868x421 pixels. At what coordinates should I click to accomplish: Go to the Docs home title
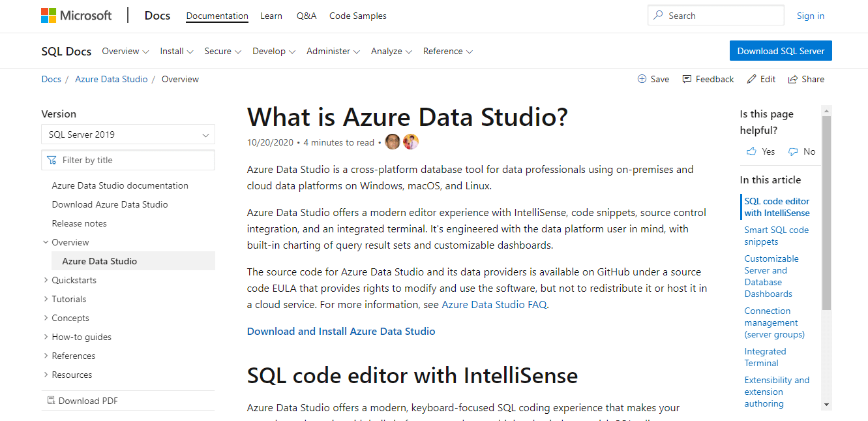click(157, 16)
